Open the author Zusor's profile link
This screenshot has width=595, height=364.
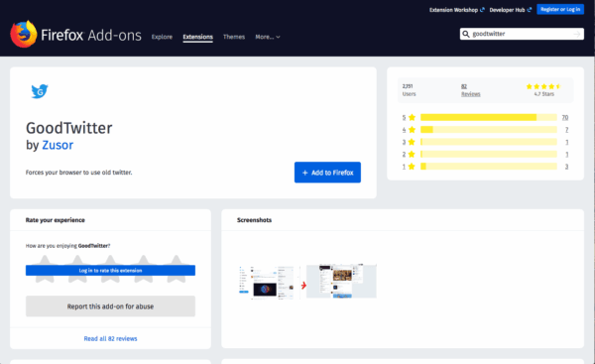(58, 145)
